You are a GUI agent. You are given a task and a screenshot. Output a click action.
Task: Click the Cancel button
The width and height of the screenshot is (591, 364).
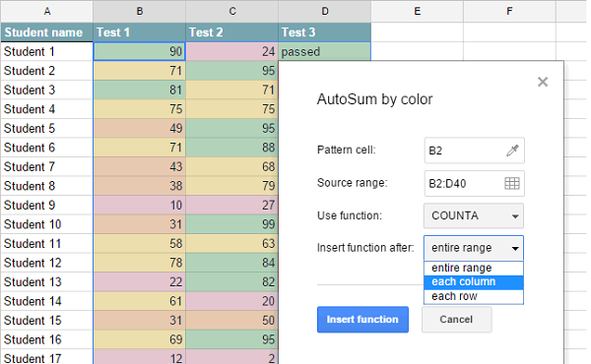(456, 320)
